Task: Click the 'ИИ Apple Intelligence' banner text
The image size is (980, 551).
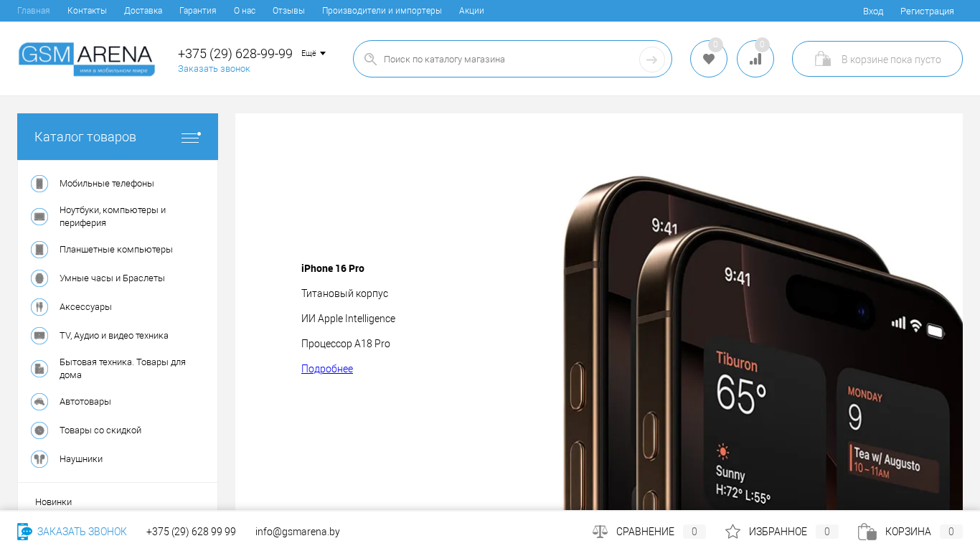Action: (348, 319)
